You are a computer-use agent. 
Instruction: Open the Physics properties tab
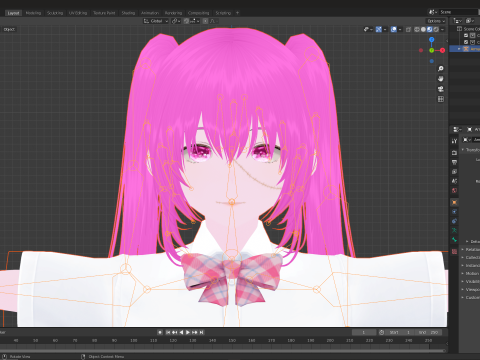[x=454, y=212]
